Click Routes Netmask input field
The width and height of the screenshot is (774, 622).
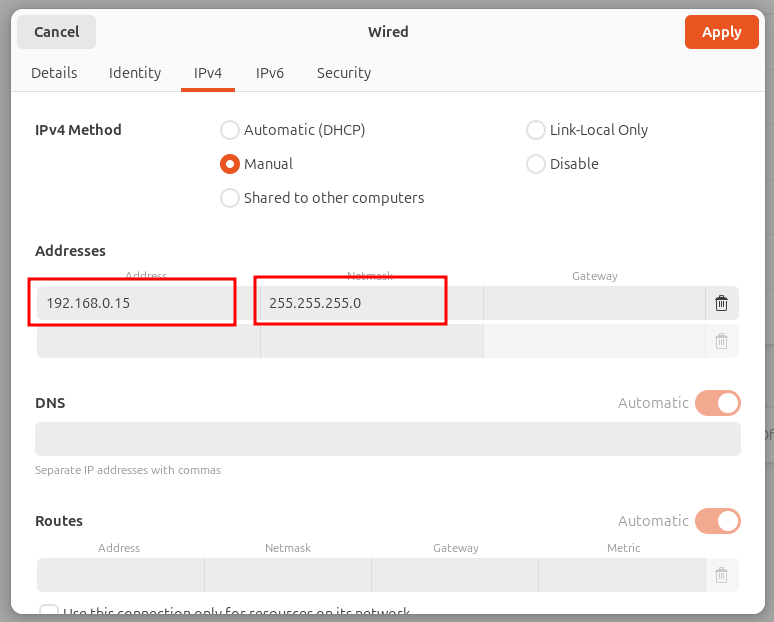(x=288, y=575)
